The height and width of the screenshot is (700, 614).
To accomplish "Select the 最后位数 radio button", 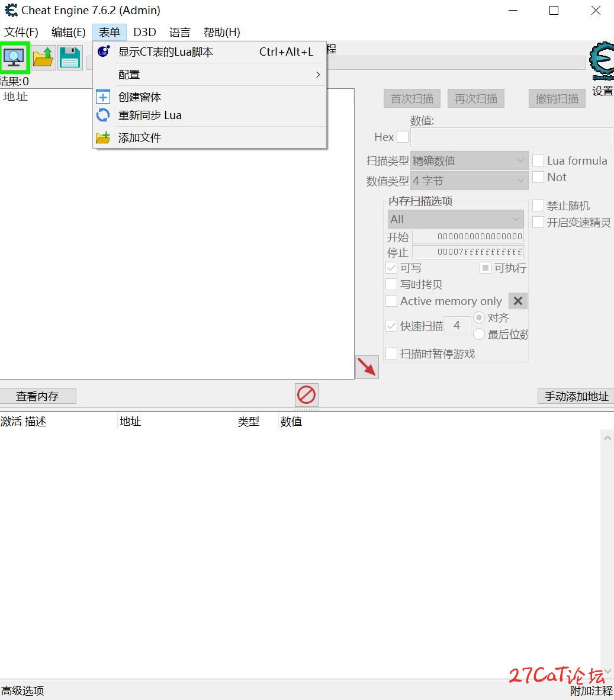I will coord(479,335).
